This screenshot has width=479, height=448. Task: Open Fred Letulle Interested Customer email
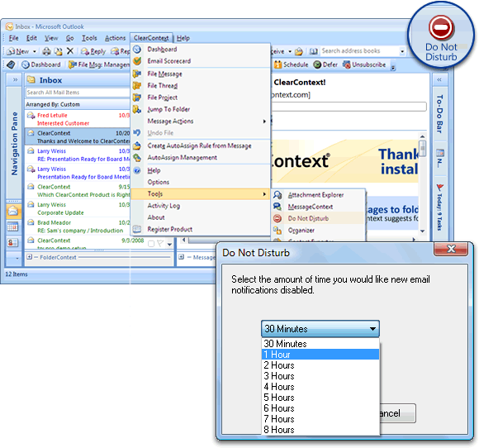click(78, 119)
